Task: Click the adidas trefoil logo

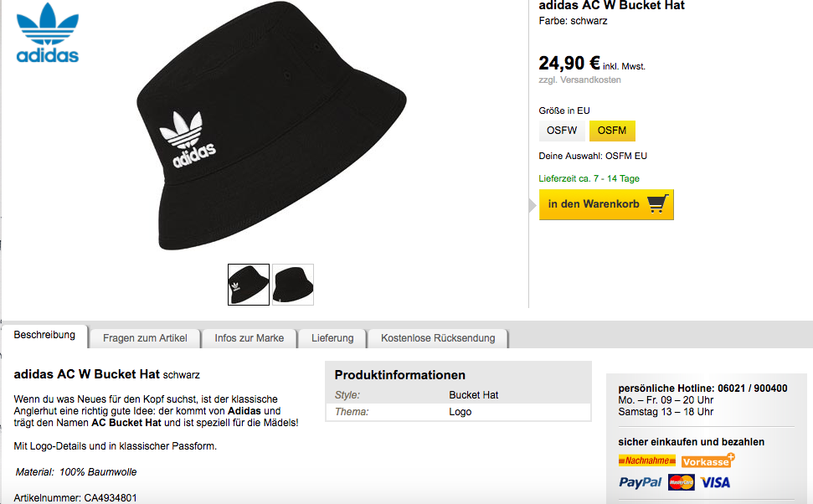Action: click(x=48, y=33)
